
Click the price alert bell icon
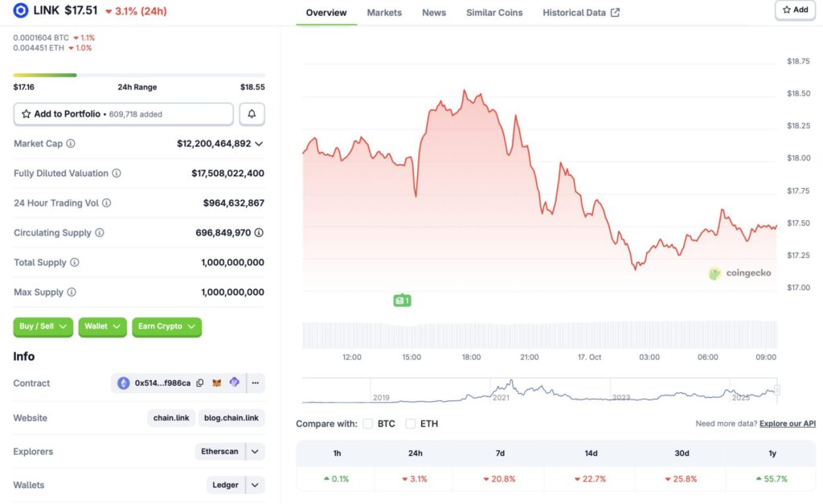tap(252, 114)
